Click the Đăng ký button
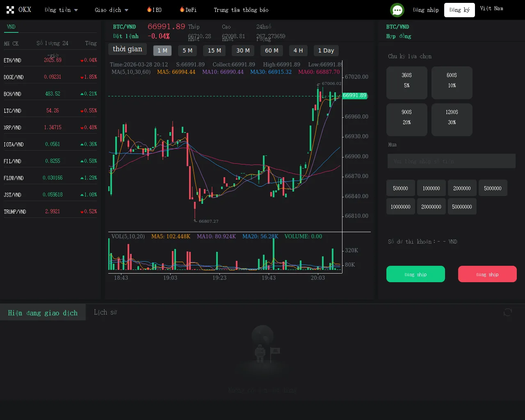This screenshot has width=525, height=420. pos(459,10)
